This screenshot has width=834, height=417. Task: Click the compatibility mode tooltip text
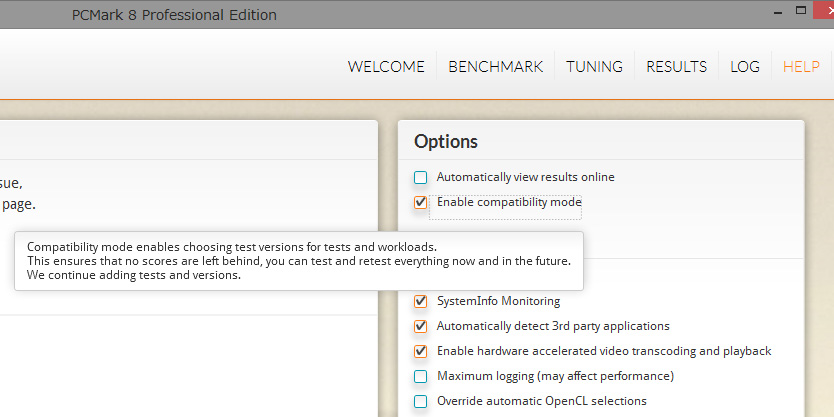click(298, 261)
